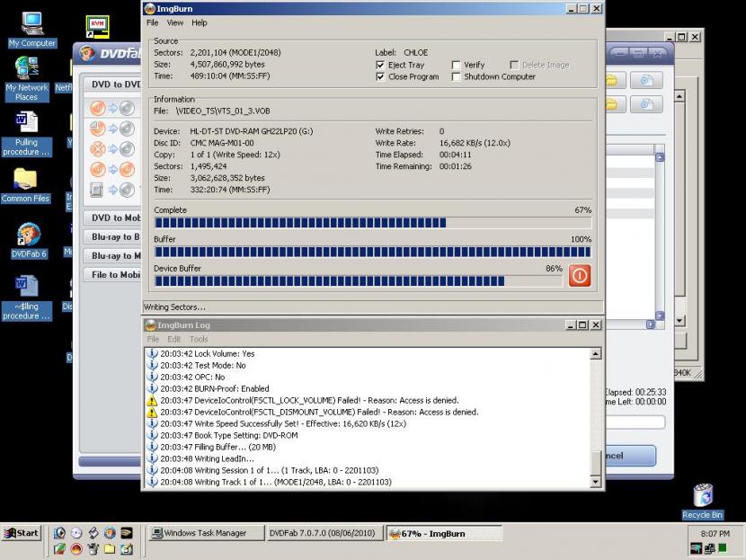The width and height of the screenshot is (746, 560).
Task: Check the Shutdown Computer option
Action: pyautogui.click(x=457, y=77)
